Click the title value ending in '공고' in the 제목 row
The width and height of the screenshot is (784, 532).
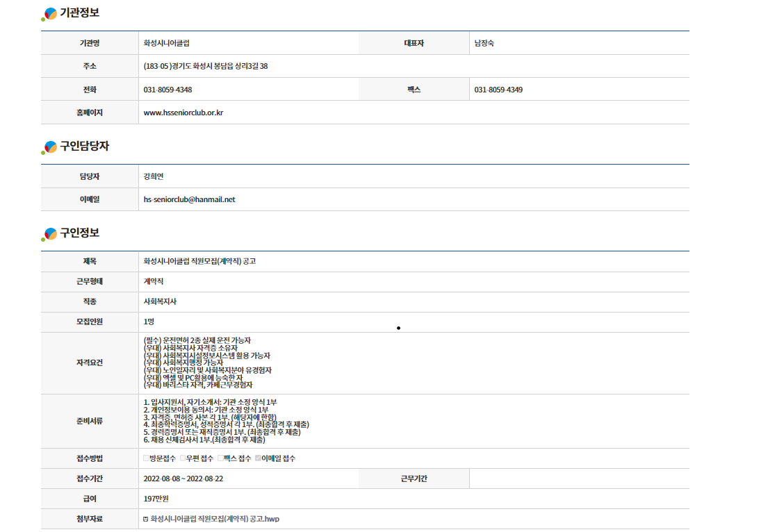(199, 261)
